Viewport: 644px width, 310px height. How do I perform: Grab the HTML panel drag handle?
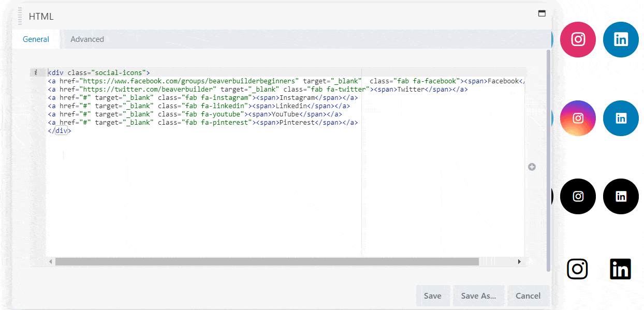tap(20, 16)
